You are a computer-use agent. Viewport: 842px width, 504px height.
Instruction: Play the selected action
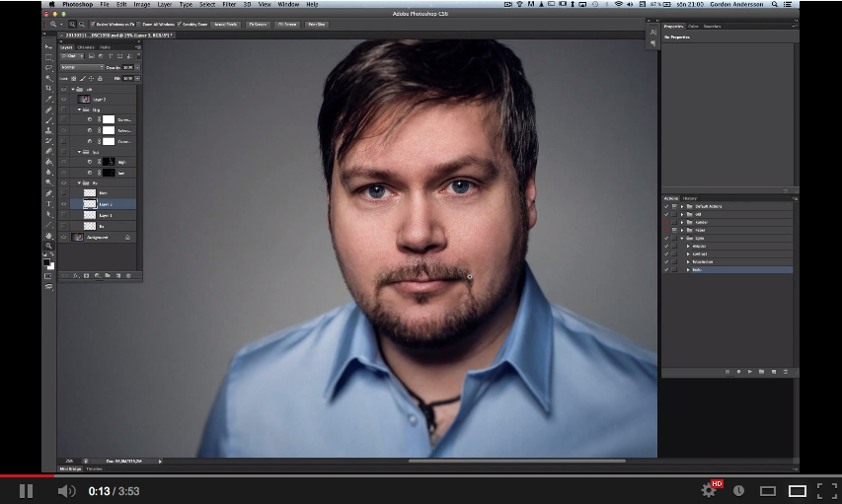point(750,372)
